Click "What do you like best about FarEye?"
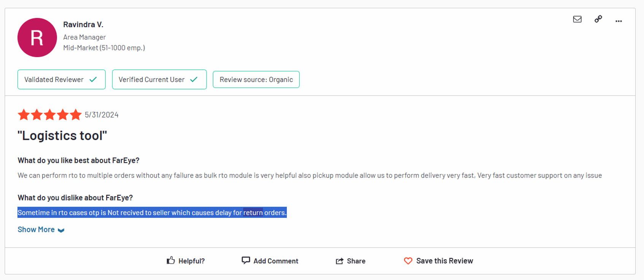644x280 pixels. coord(78,160)
